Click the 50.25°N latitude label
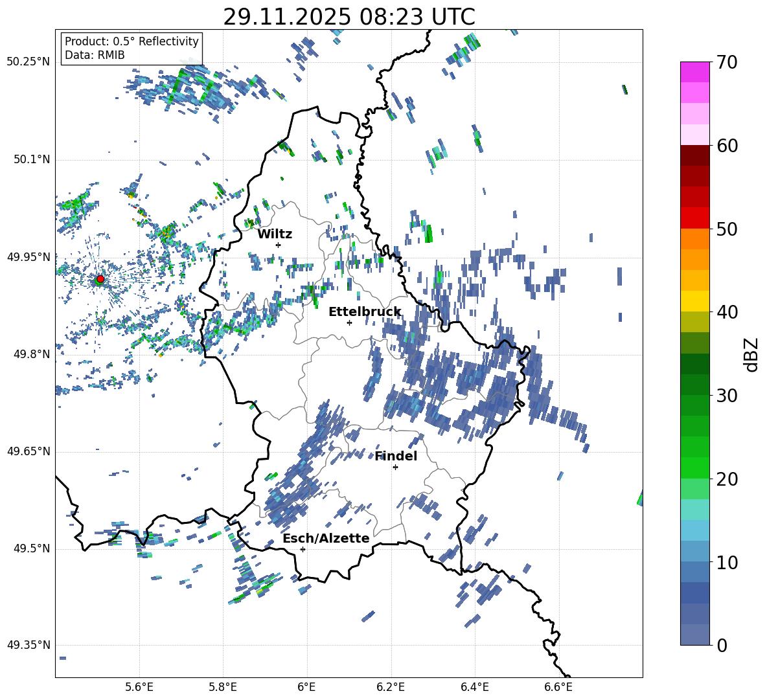Screen dimensions: 767x700 (x=29, y=62)
